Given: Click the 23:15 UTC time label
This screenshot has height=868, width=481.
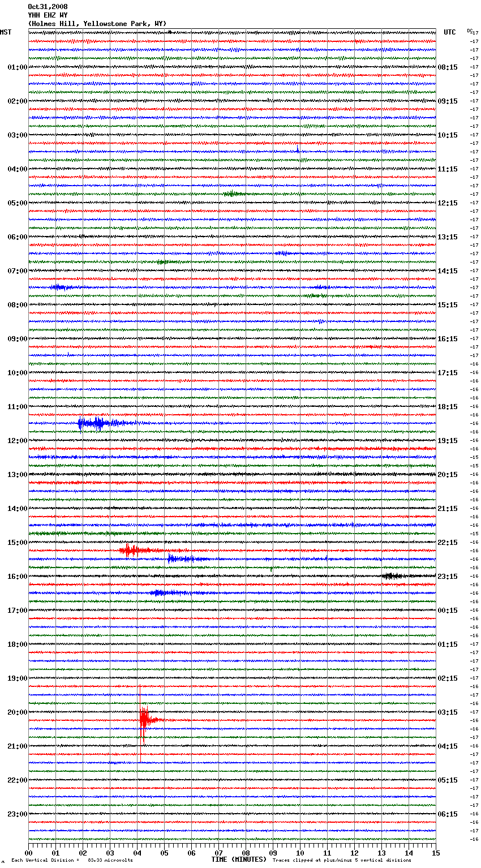Looking at the screenshot, I should coord(448,577).
